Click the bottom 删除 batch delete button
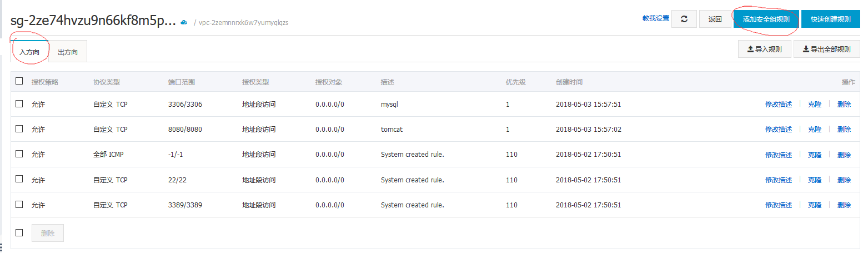The width and height of the screenshot is (868, 253). (x=48, y=233)
